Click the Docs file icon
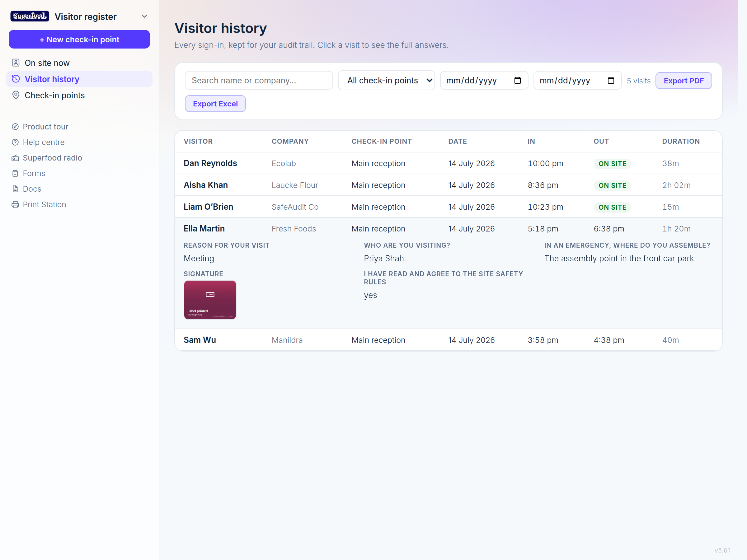This screenshot has width=747, height=560. (x=15, y=189)
